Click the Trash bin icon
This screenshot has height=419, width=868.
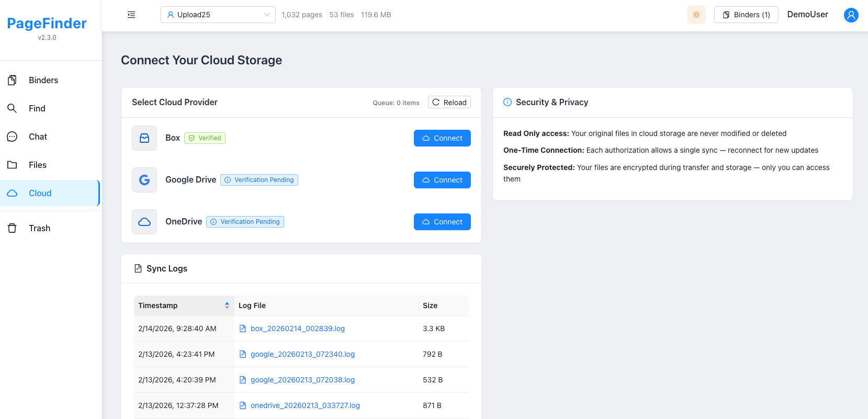tap(12, 228)
